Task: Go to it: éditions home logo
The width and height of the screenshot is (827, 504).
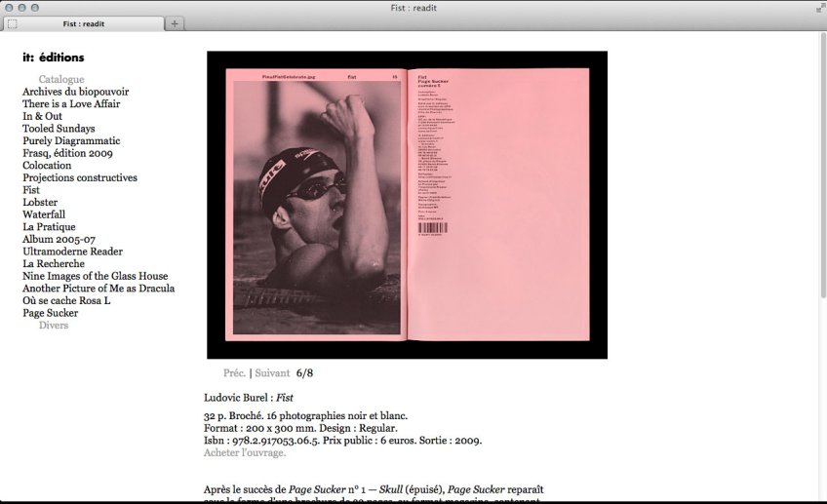Action: (54, 58)
